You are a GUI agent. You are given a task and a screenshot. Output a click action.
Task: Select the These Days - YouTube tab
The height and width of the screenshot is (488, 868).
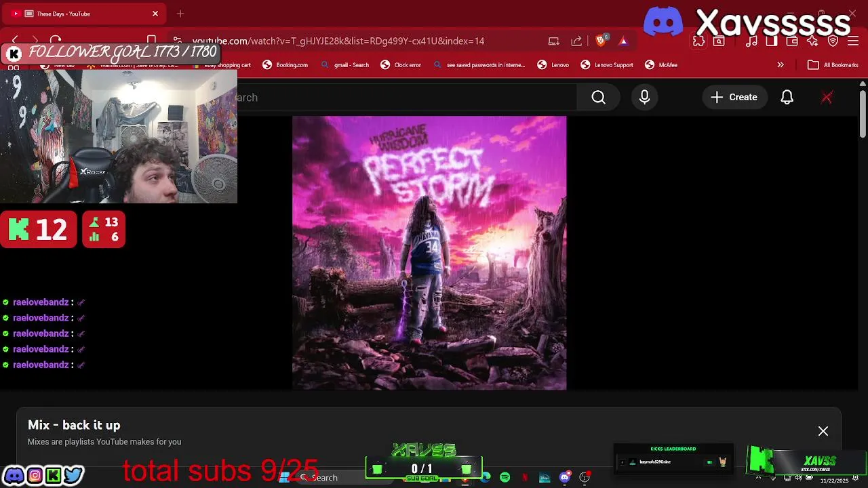[85, 14]
